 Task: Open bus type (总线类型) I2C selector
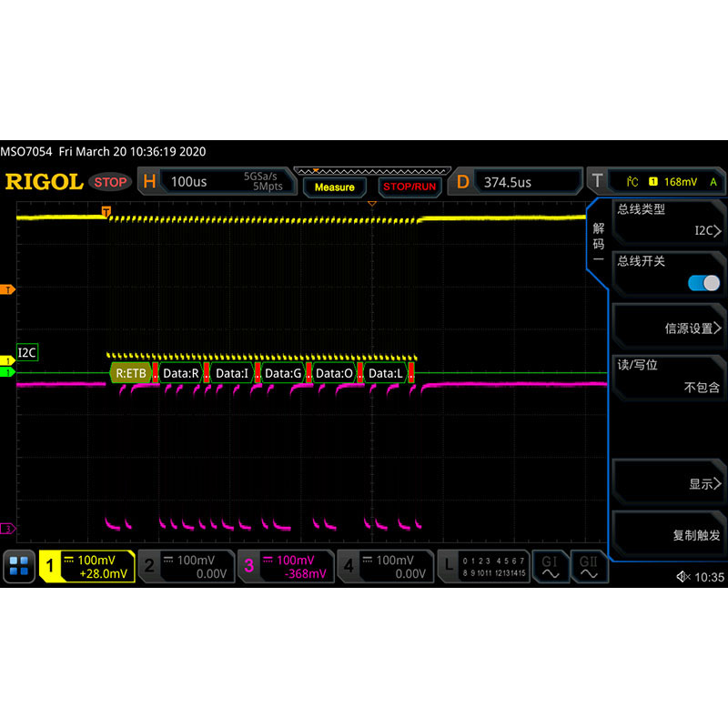click(669, 221)
